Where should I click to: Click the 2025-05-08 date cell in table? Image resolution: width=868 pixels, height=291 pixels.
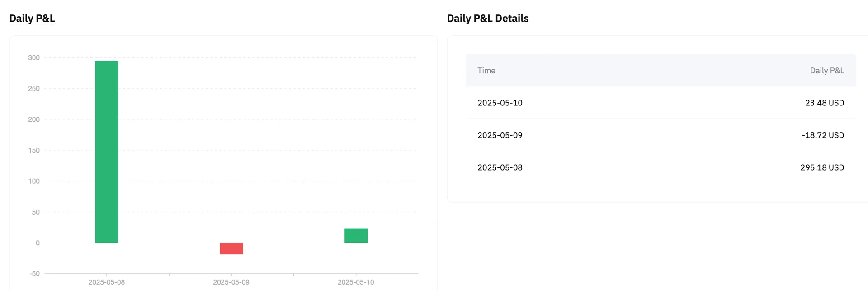point(500,167)
